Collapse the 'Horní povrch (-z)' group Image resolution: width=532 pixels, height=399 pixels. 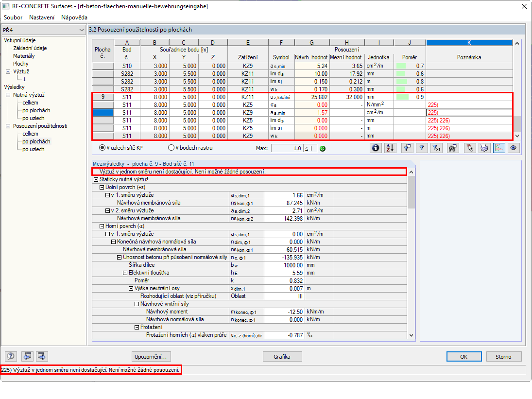pyautogui.click(x=102, y=226)
